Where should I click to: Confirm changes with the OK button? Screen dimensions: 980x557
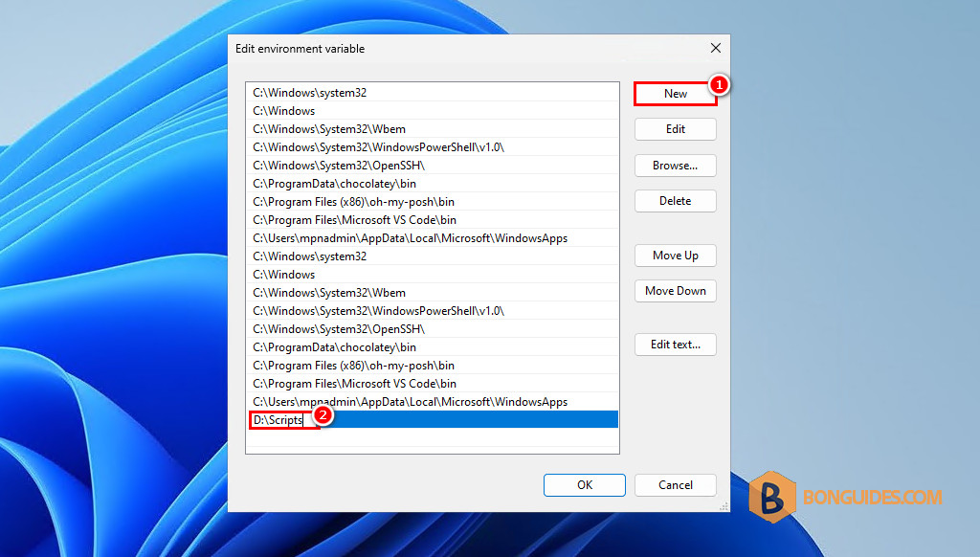(585, 485)
